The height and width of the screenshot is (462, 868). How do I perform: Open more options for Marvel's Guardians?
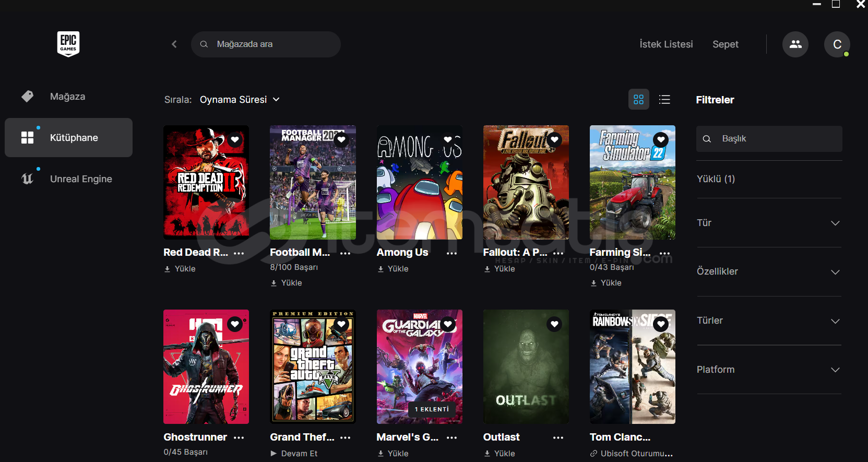[x=452, y=437]
